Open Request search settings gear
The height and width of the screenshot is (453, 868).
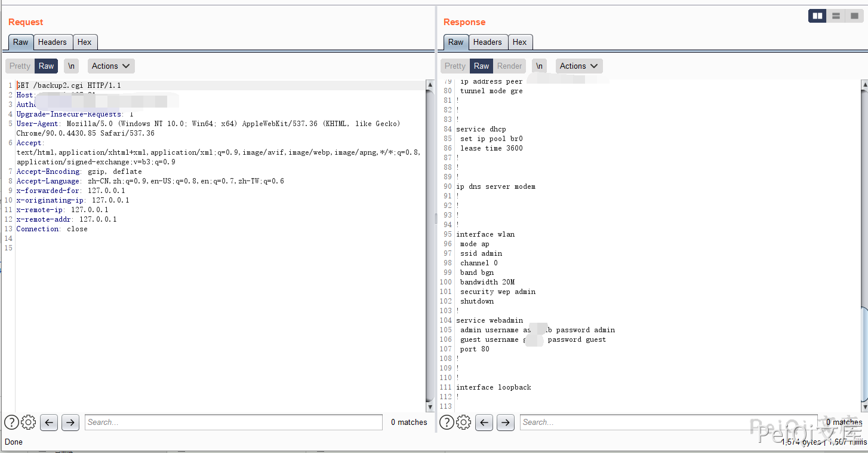28,423
